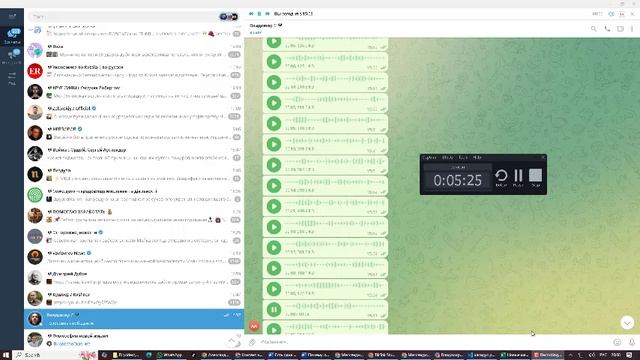Viewport: 640px width, 360px height.
Task: Start a voice call from chat header
Action: pyautogui.click(x=607, y=29)
